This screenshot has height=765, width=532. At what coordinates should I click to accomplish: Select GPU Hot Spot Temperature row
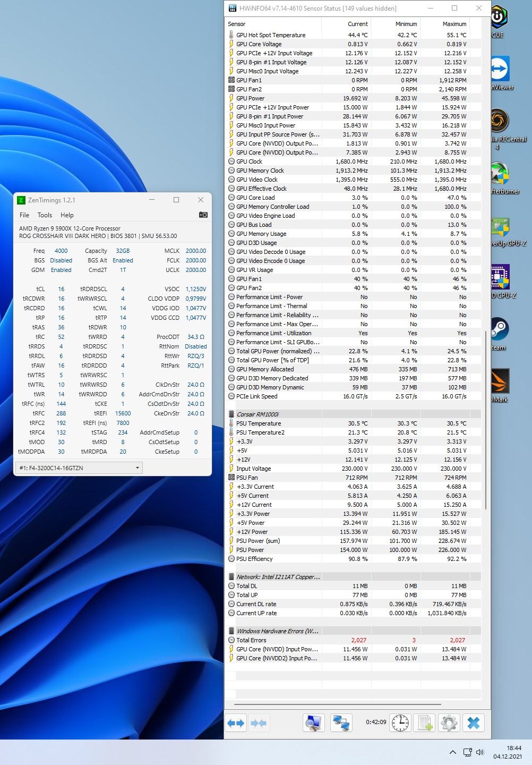click(353, 35)
